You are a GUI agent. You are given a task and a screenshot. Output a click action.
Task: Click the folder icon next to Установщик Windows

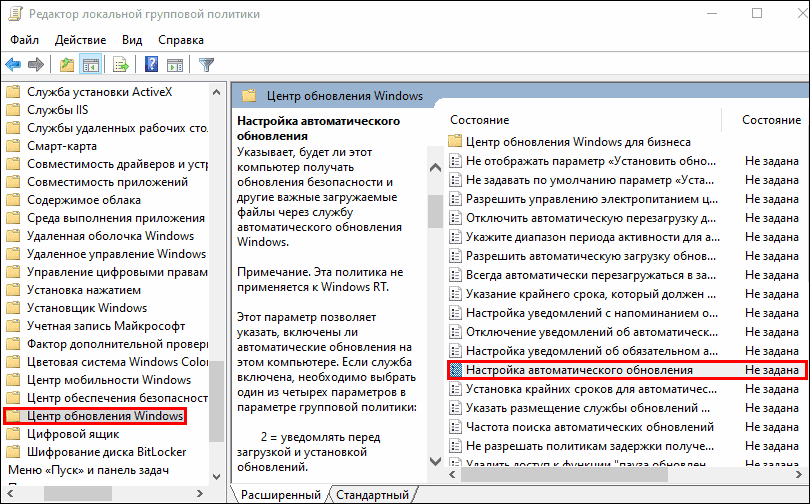[x=13, y=308]
